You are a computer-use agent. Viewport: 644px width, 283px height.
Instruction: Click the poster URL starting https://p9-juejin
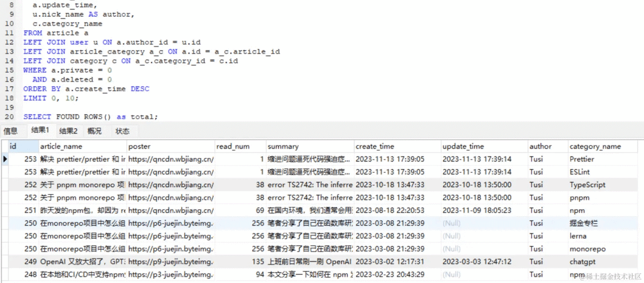pyautogui.click(x=171, y=262)
